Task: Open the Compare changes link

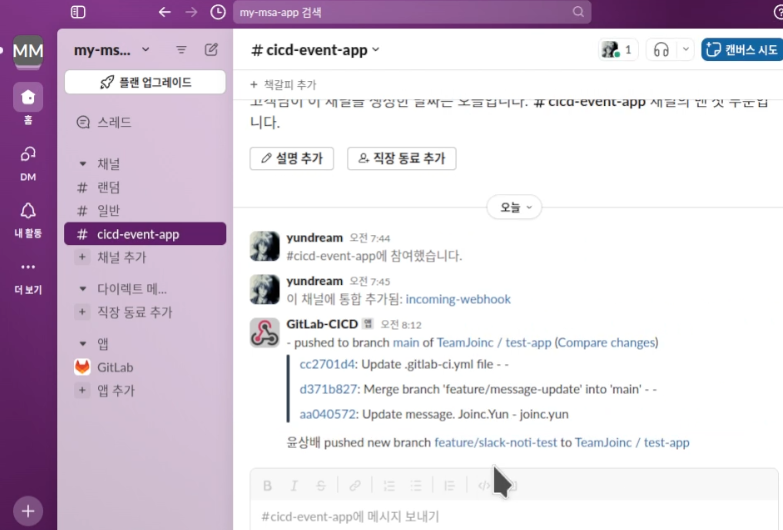Action: pos(606,343)
